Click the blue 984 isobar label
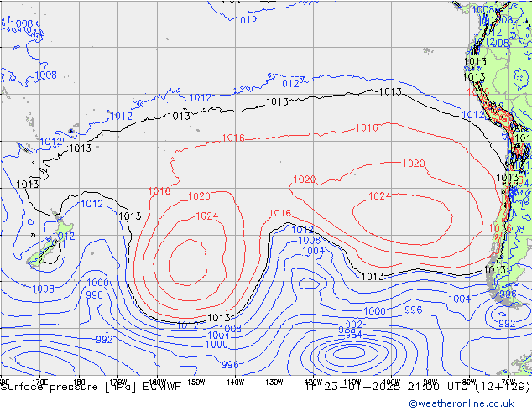 [354, 335]
